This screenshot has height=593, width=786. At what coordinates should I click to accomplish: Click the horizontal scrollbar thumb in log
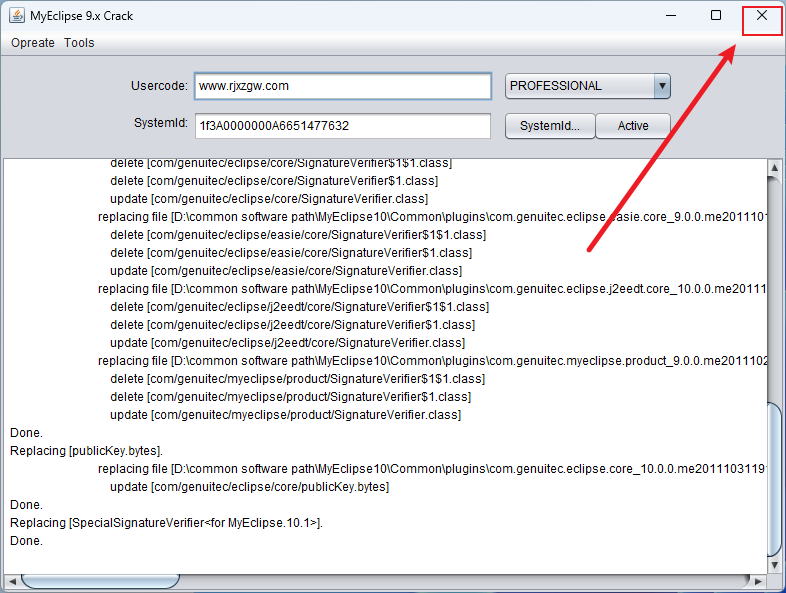point(100,581)
